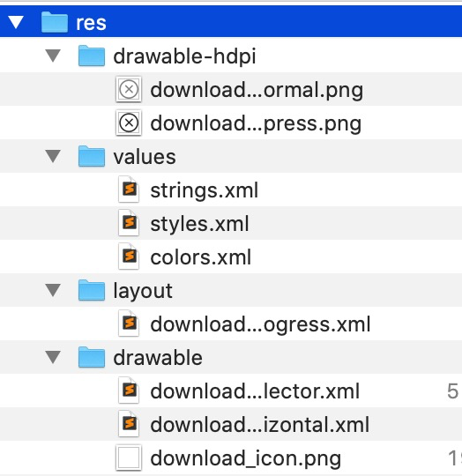Screen dimensions: 462x476
Task: Collapse the res folder disclosure triangle
Action: point(16,22)
